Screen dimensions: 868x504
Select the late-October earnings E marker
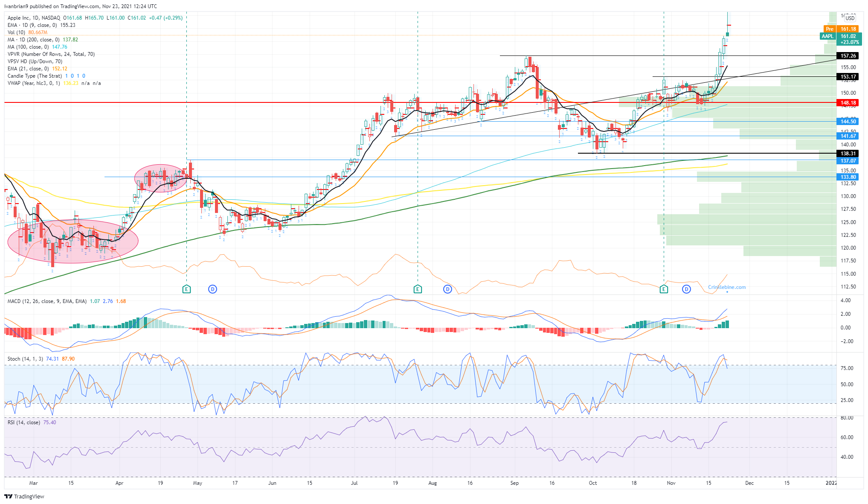point(664,289)
